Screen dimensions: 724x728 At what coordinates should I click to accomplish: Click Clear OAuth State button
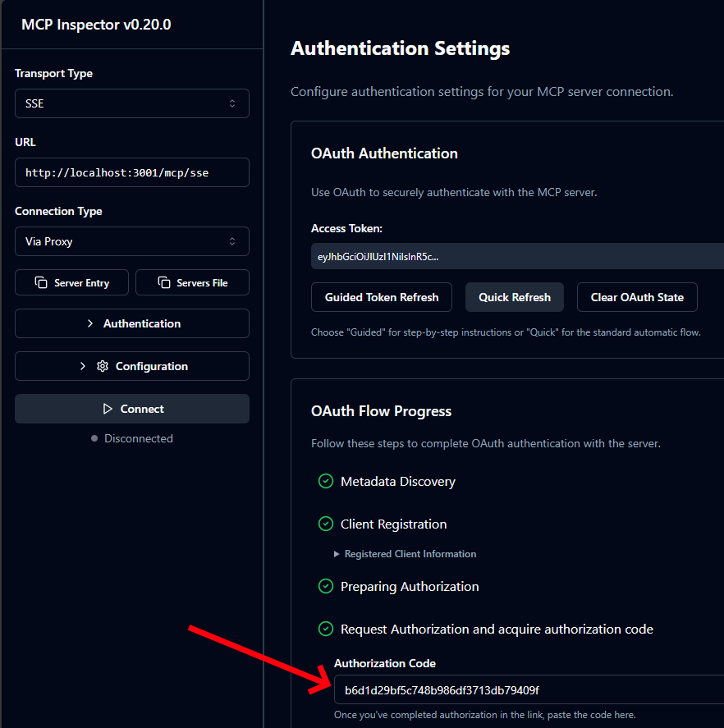click(637, 298)
